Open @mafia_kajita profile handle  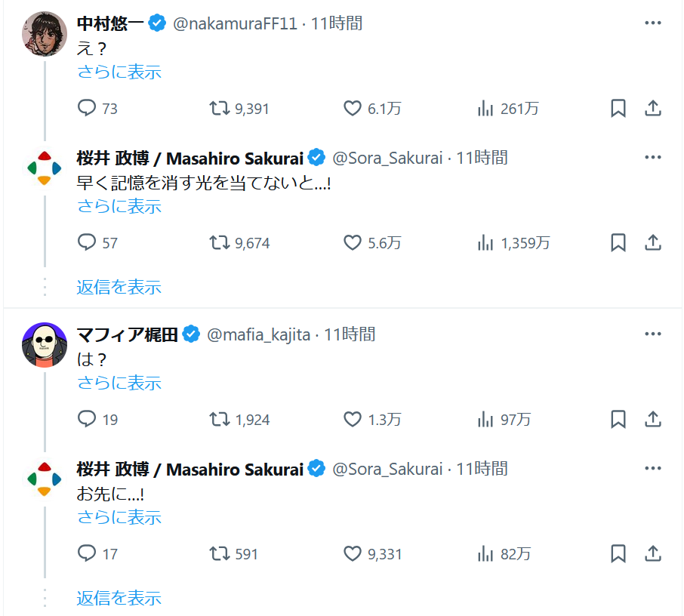[258, 334]
